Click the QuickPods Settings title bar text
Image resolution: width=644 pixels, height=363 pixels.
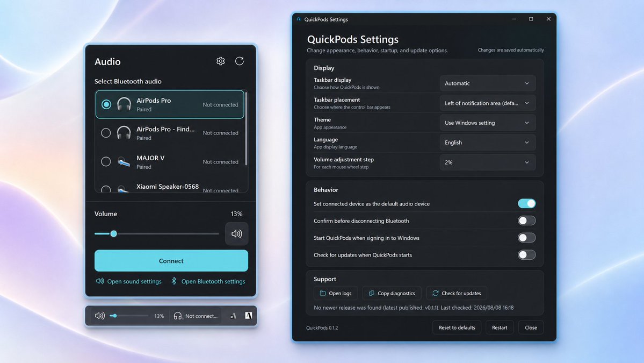coord(326,19)
